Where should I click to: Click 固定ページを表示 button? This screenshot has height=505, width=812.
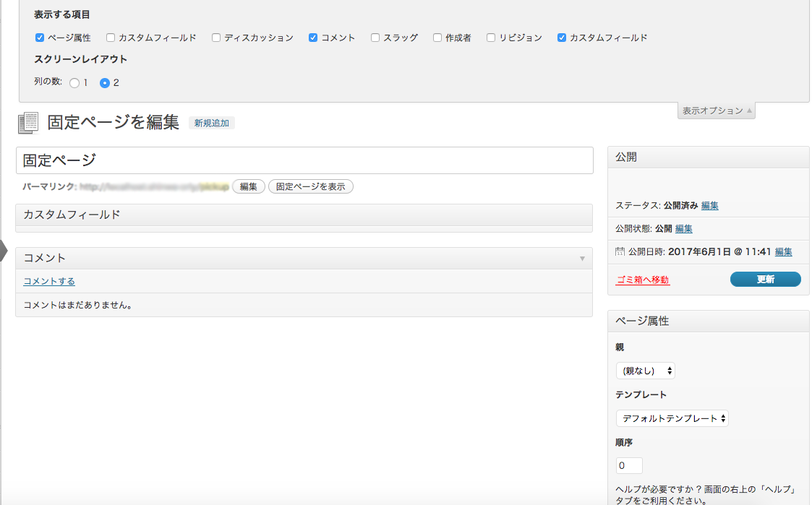[x=310, y=186]
